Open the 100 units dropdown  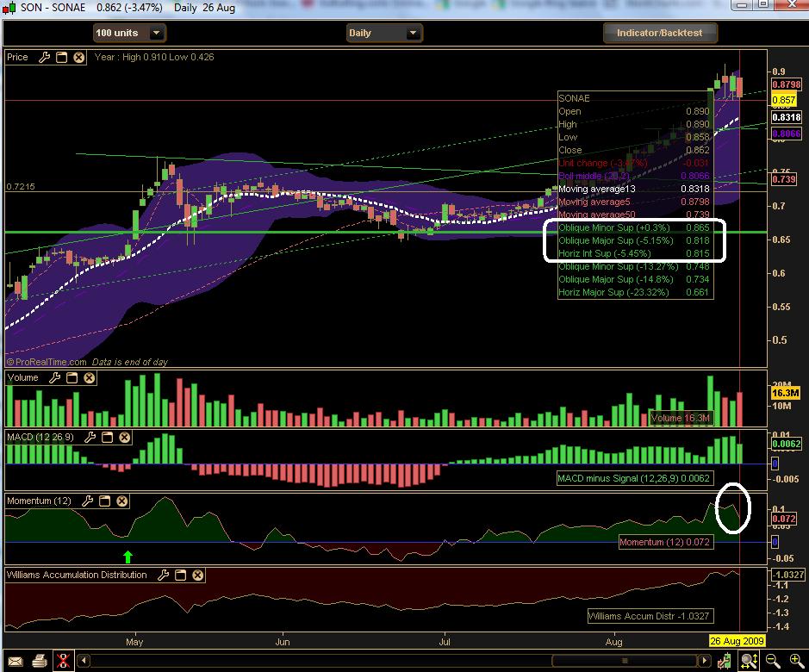point(129,33)
